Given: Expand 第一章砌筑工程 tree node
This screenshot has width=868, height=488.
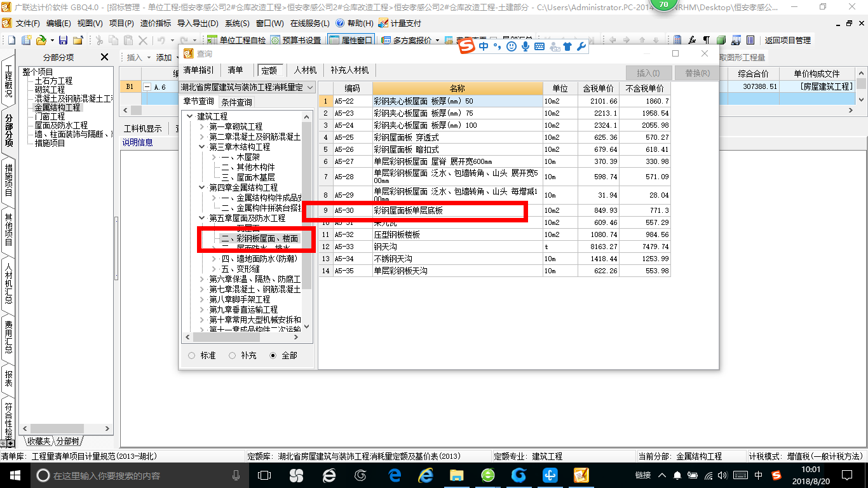Looking at the screenshot, I should click(x=203, y=126).
